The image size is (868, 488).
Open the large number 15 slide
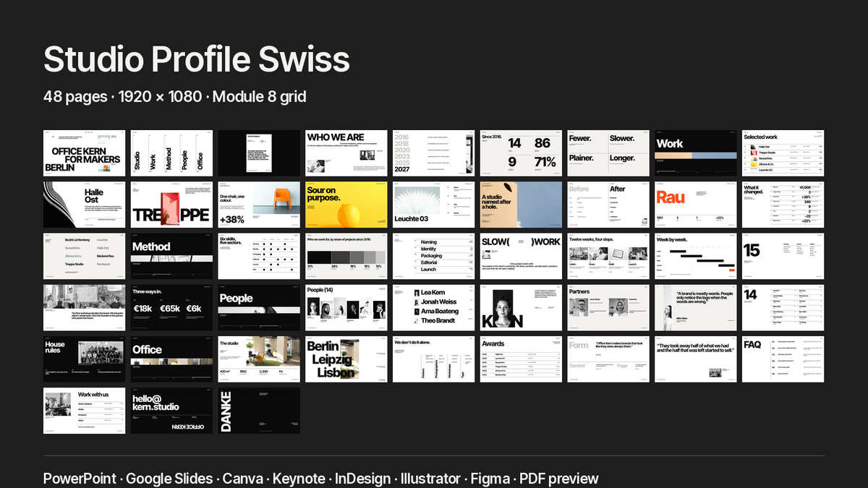(x=783, y=256)
